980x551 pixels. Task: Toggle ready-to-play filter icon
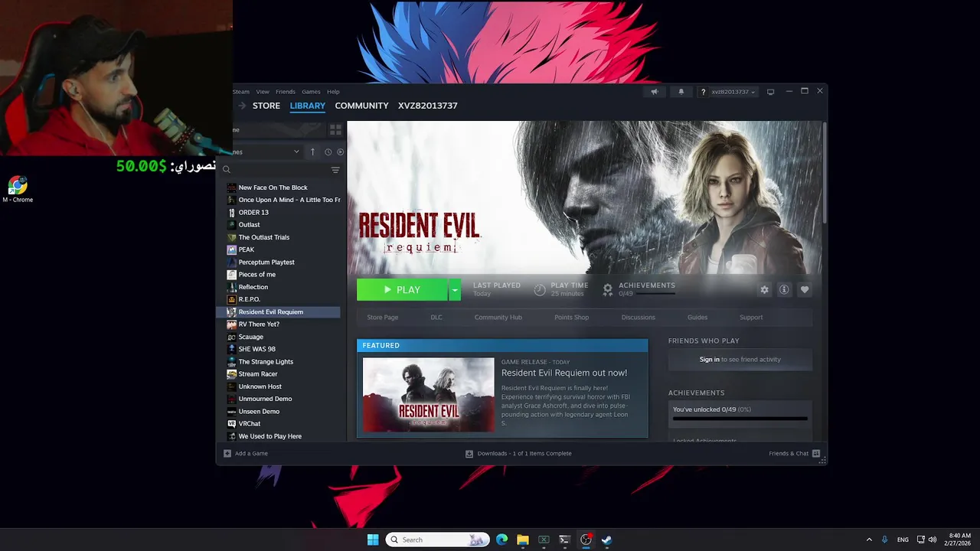tap(341, 152)
